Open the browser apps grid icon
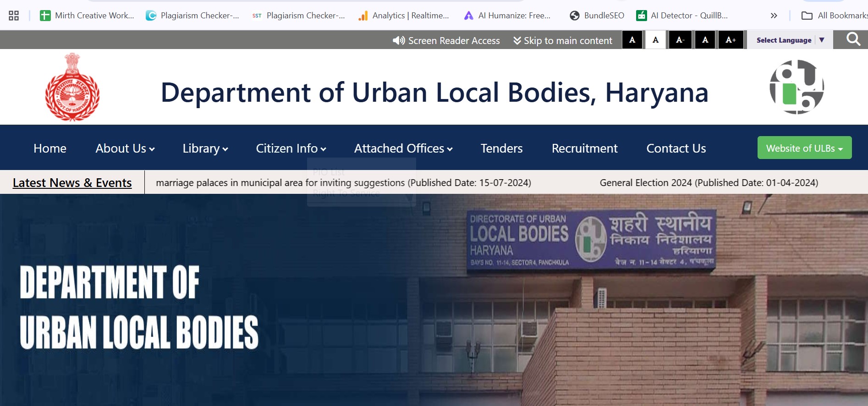868x406 pixels. pos(14,16)
